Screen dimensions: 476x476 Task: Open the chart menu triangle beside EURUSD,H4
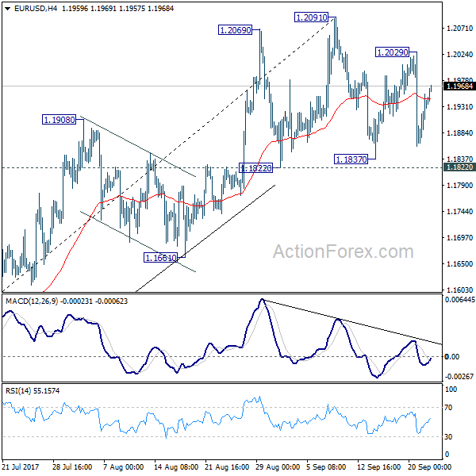(x=8, y=9)
